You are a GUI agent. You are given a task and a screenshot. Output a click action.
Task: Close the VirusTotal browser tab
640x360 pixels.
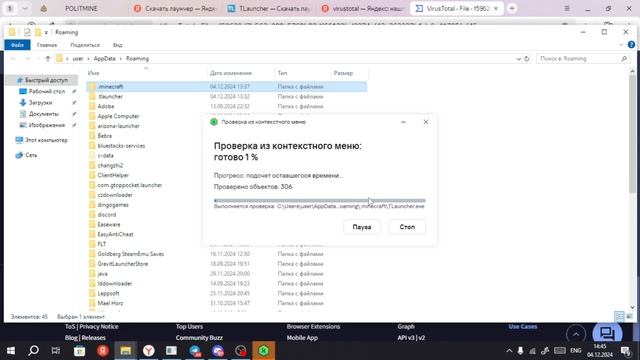[x=496, y=8]
